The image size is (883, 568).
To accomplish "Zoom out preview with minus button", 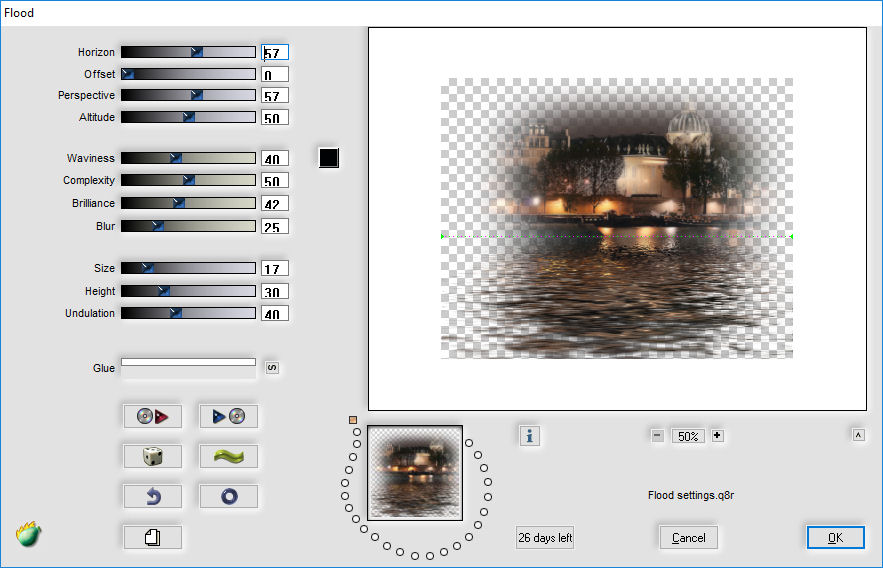I will [657, 436].
